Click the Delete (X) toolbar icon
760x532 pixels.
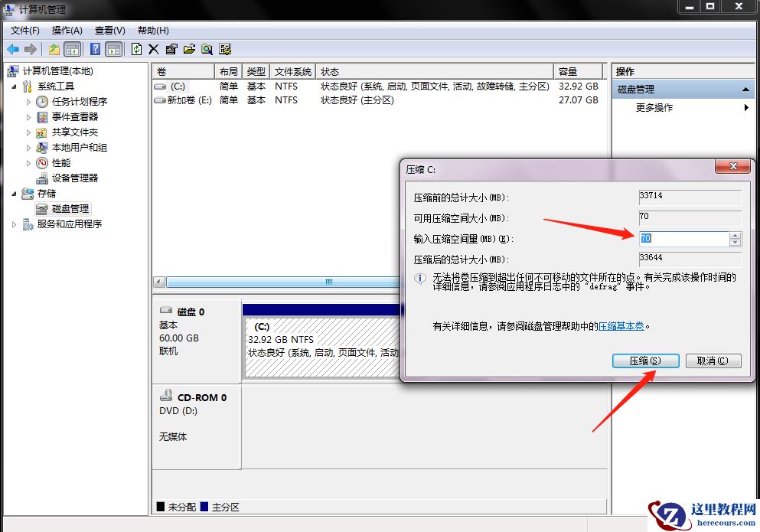pyautogui.click(x=155, y=48)
